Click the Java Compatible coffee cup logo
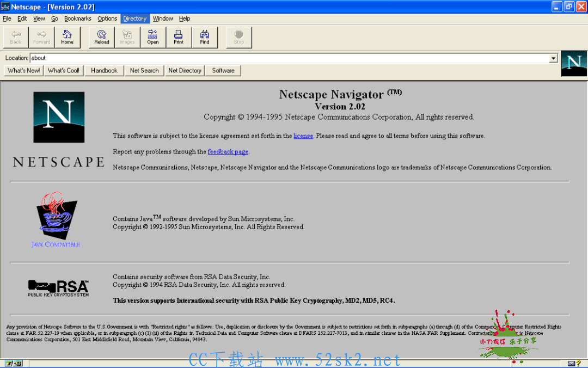The width and height of the screenshot is (588, 368). click(57, 216)
